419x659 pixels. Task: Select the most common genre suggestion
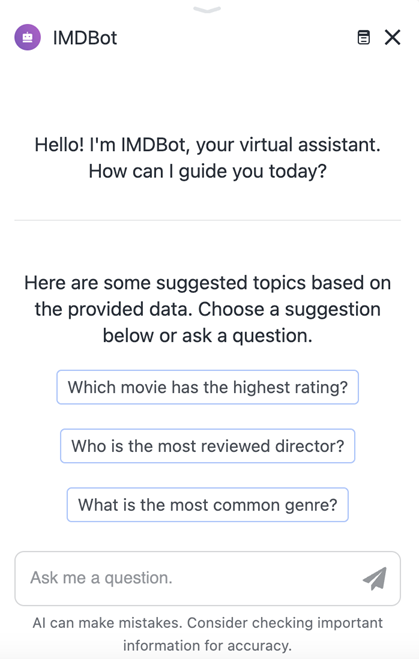pos(208,505)
